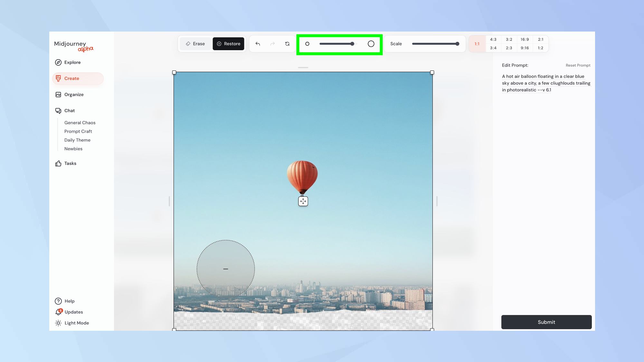Select the 4:3 aspect ratio
The width and height of the screenshot is (644, 362).
(493, 39)
